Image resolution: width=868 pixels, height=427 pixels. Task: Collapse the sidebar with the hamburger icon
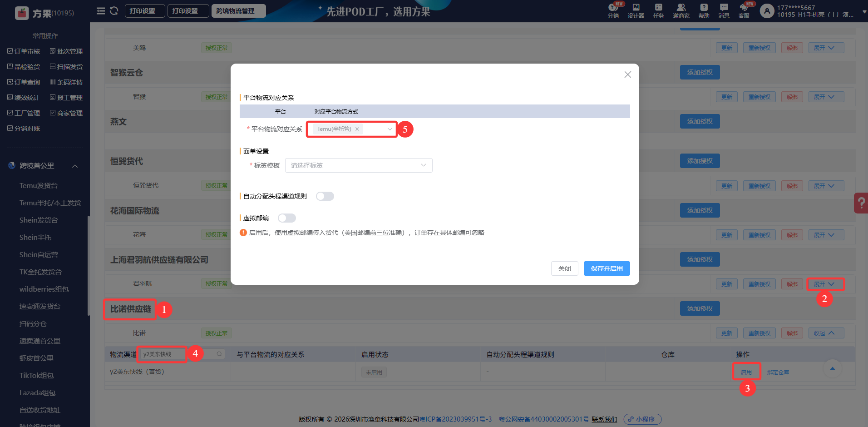[101, 10]
